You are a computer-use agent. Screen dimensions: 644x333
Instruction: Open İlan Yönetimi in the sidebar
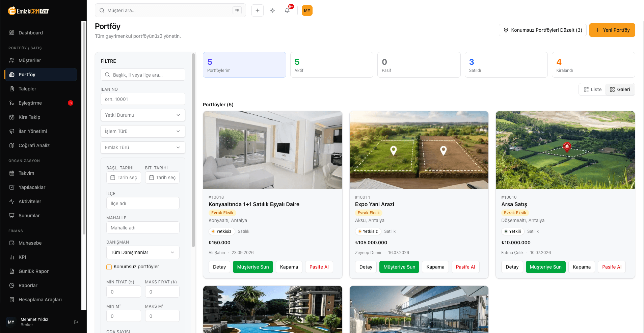coord(41,131)
